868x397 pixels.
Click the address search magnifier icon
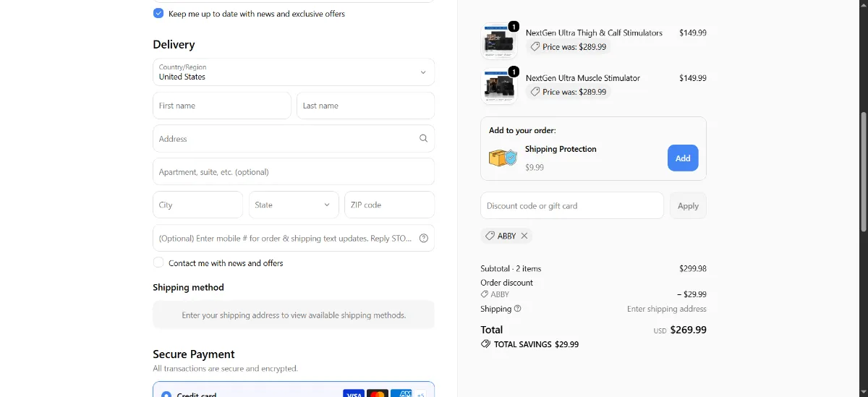(424, 139)
